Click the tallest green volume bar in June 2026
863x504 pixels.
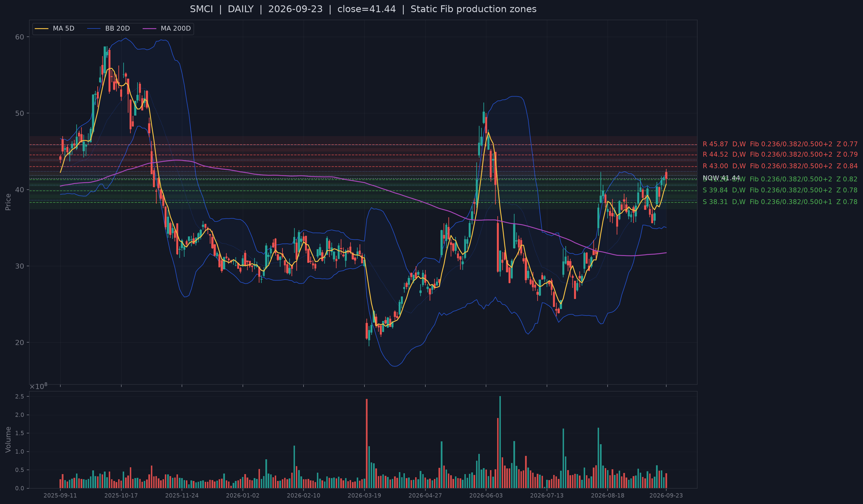click(500, 442)
